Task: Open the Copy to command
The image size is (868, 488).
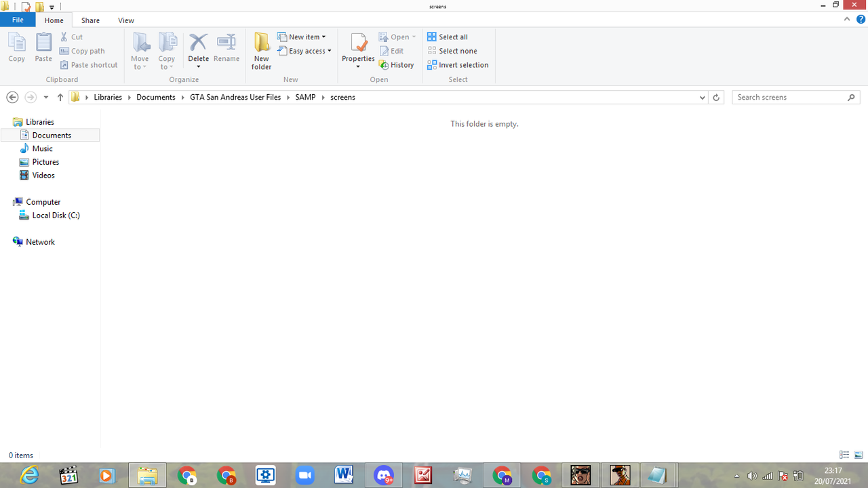Action: click(167, 51)
